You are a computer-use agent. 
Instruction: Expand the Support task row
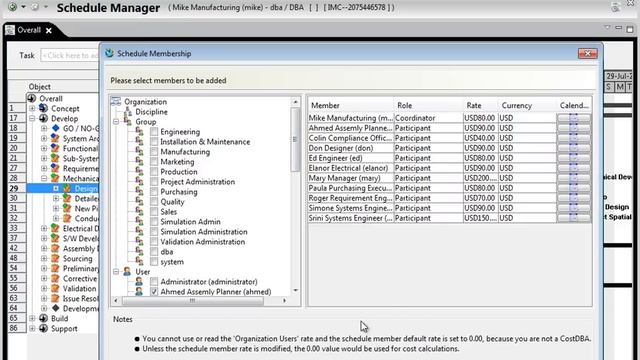click(x=32, y=328)
